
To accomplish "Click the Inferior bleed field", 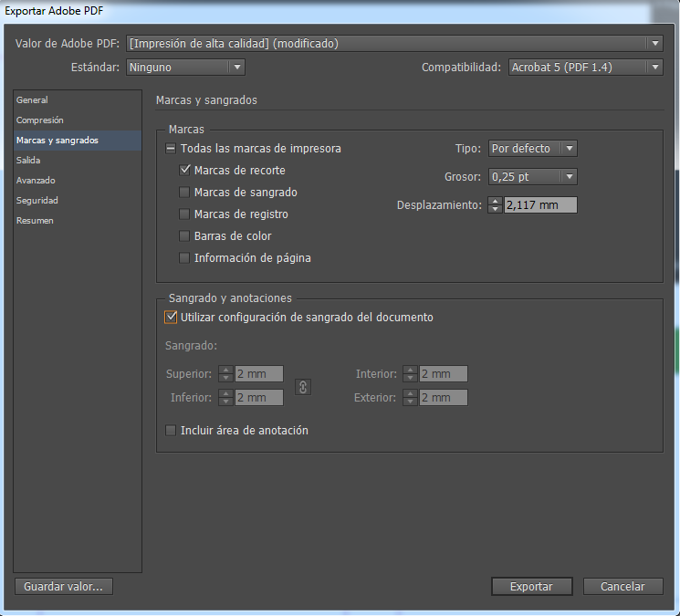I will [x=259, y=398].
